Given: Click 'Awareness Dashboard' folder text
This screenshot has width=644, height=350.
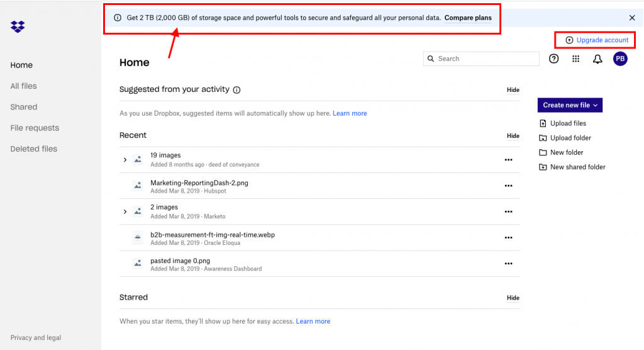Looking at the screenshot, I should [x=233, y=269].
